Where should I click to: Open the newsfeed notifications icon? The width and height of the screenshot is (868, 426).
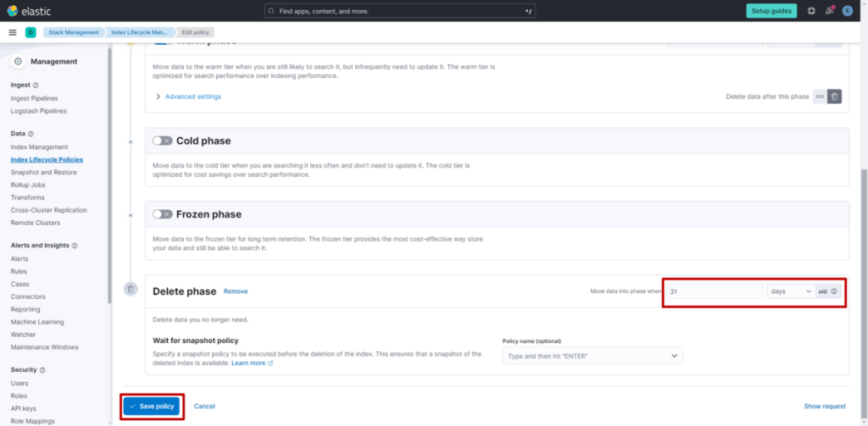tap(829, 11)
